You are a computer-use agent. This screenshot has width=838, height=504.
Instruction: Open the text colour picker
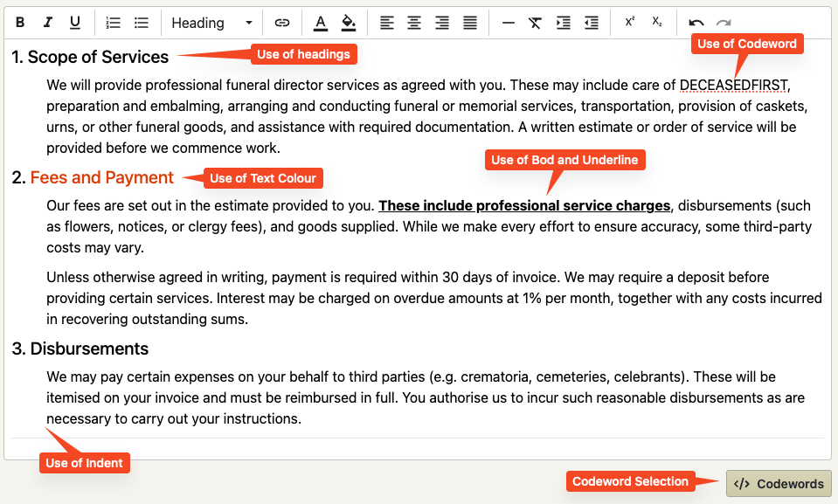[320, 23]
